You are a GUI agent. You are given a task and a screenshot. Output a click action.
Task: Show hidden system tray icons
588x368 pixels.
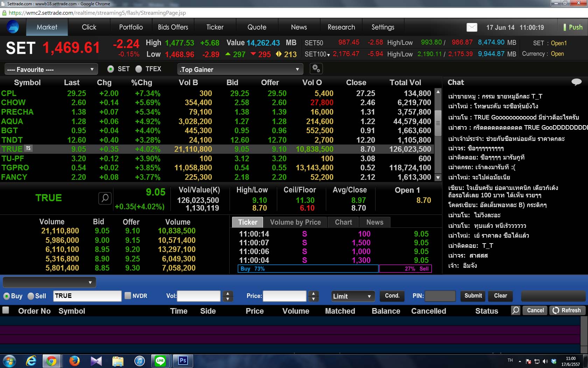520,361
